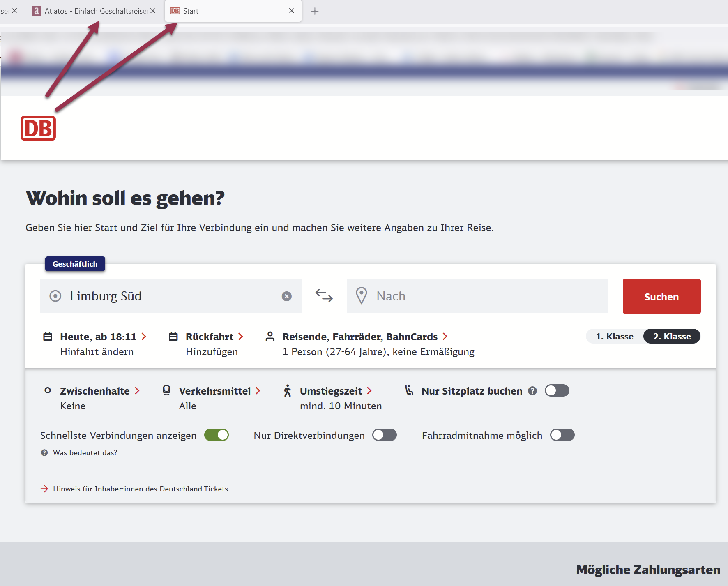Clear the Limburg Süd start field

click(x=287, y=296)
